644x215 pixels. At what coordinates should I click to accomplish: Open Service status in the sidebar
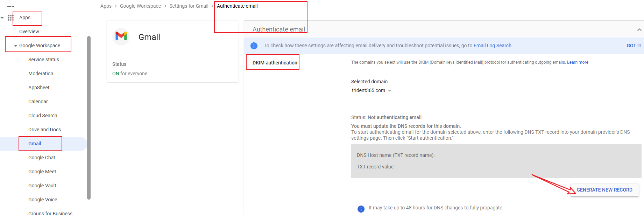tap(44, 60)
